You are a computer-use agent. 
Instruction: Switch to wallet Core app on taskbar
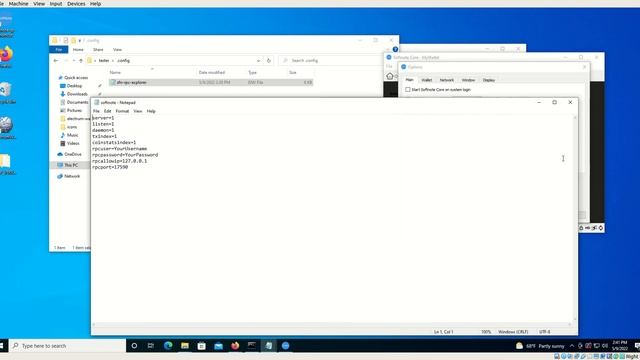click(x=285, y=346)
